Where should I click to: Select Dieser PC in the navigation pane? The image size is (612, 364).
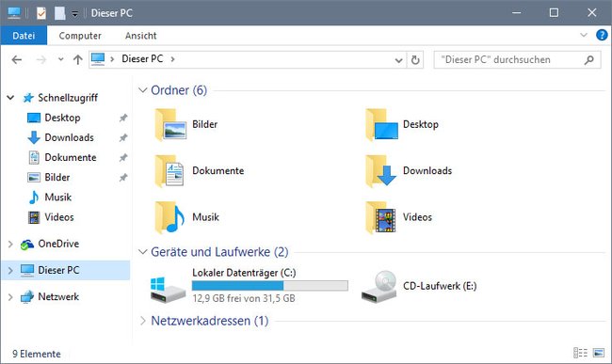point(58,270)
